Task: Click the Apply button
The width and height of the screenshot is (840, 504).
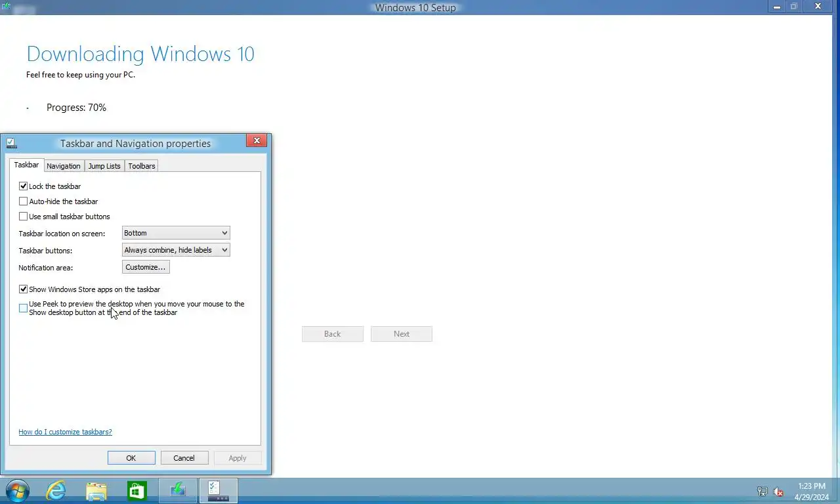Action: point(238,458)
